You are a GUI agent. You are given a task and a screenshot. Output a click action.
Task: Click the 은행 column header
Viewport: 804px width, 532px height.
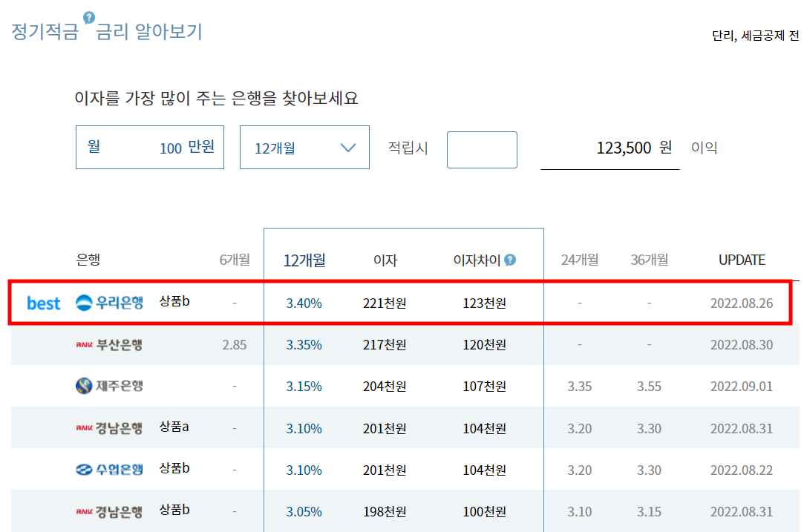coord(88,260)
